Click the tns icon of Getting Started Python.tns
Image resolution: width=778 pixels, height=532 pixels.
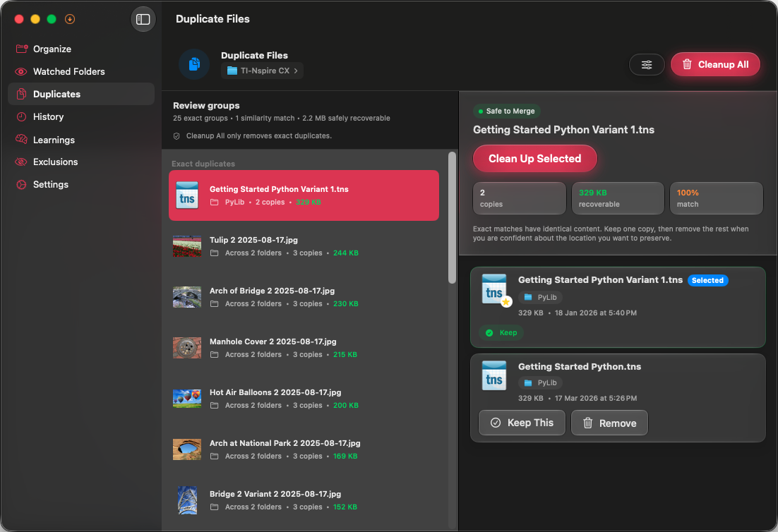[x=494, y=376]
